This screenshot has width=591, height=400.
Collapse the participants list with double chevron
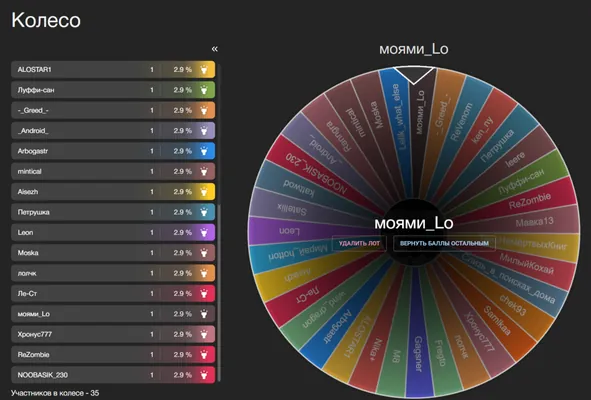214,49
